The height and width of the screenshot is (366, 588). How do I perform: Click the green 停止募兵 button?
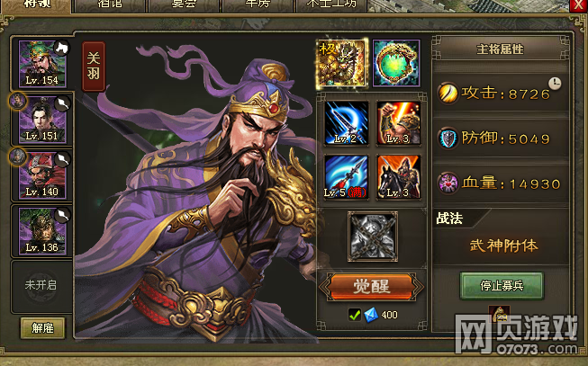click(x=502, y=286)
